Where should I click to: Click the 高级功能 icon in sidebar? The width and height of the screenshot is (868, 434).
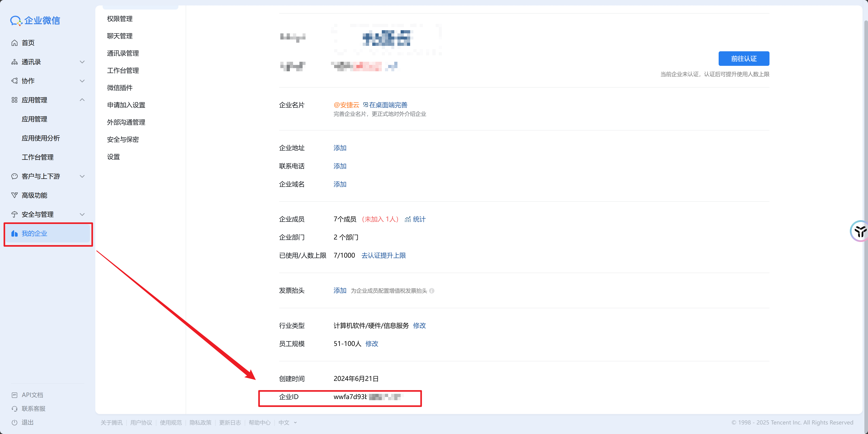[15, 195]
